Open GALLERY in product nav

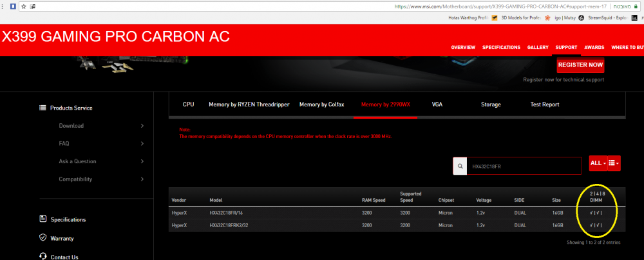point(538,47)
